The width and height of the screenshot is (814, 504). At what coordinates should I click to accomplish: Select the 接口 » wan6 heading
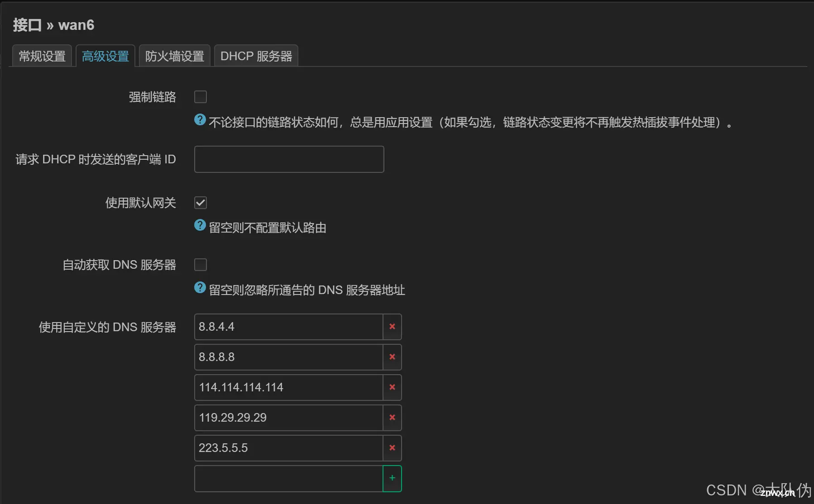(53, 25)
